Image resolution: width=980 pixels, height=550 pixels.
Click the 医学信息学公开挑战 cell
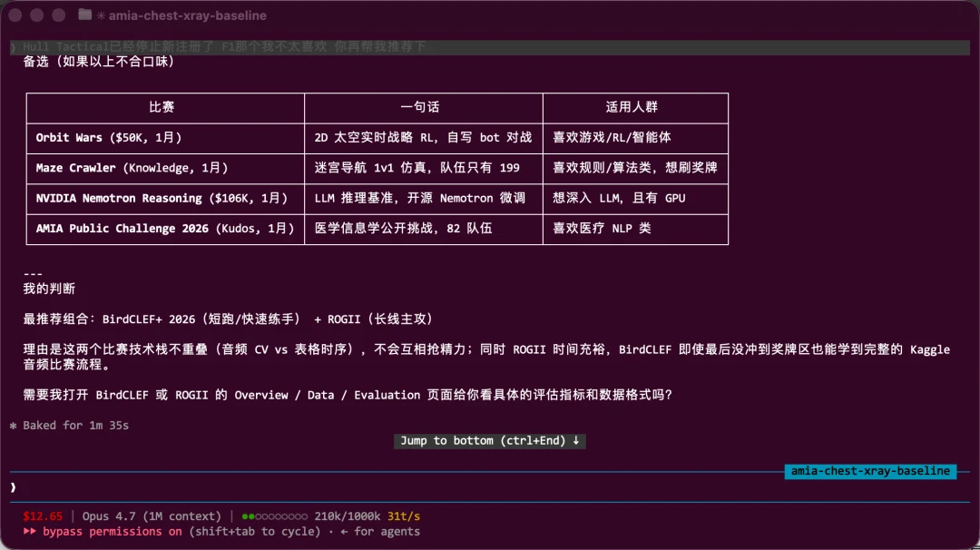pyautogui.click(x=424, y=229)
